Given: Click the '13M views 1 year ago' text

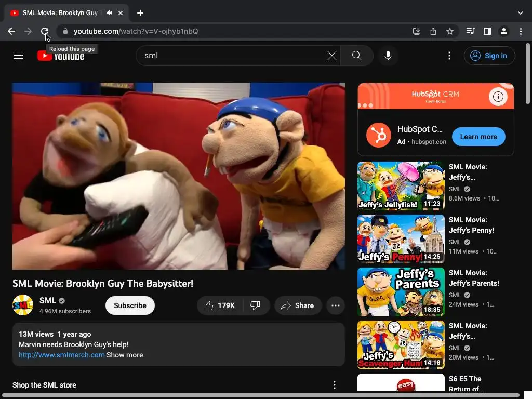Looking at the screenshot, I should pos(55,334).
